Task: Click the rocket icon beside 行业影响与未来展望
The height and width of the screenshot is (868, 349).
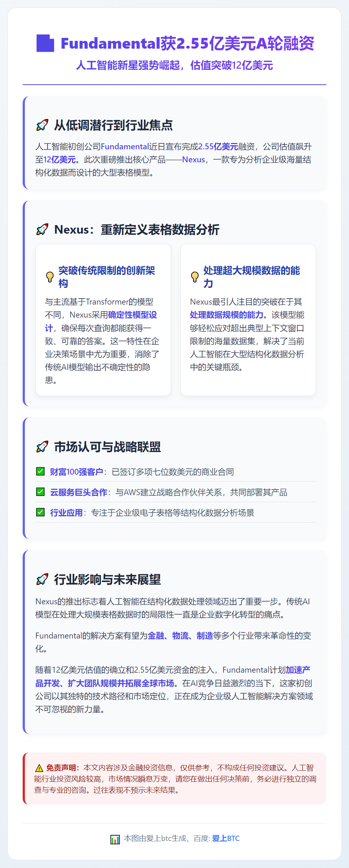Action: [42, 579]
